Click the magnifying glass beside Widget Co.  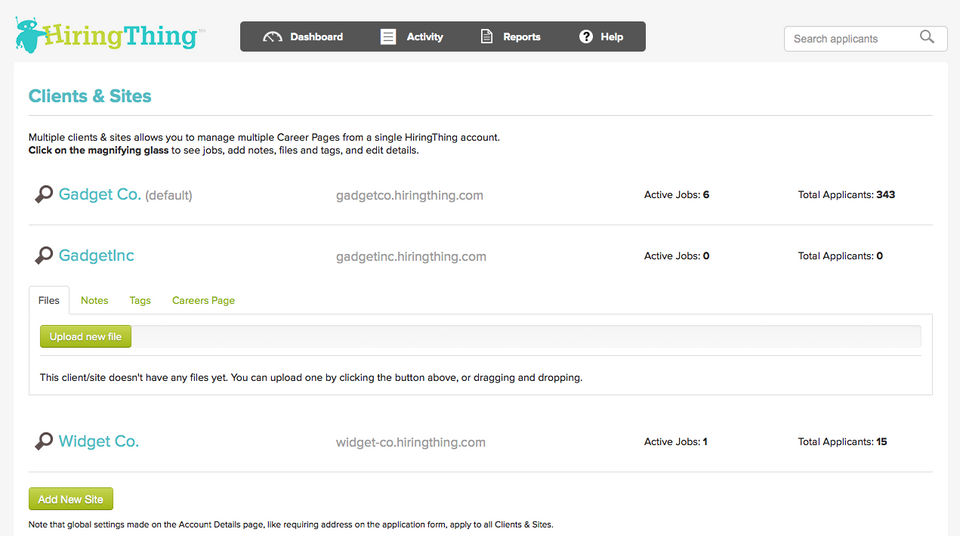tap(43, 441)
